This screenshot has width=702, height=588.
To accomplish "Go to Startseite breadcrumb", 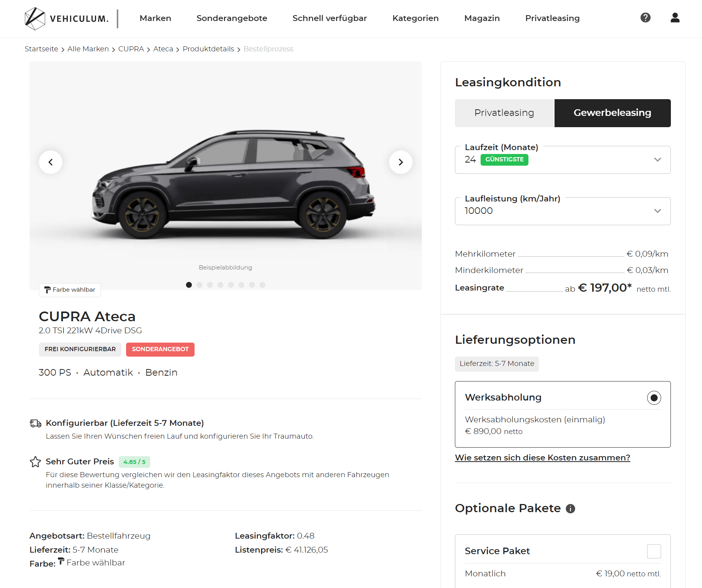I will 41,49.
